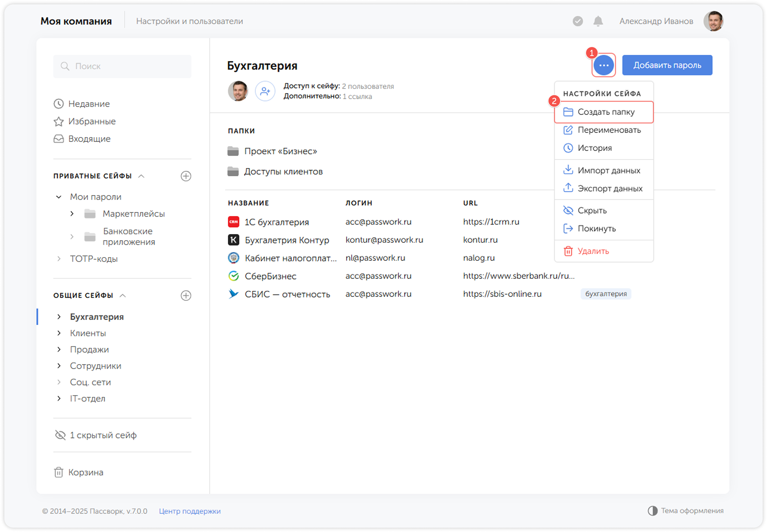767x532 pixels.
Task: Open the https://www.sberbank.ru/ru... URL
Action: (x=519, y=276)
